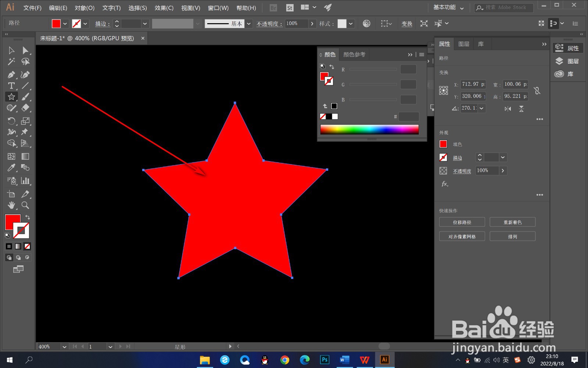This screenshot has width=588, height=368.
Task: Open Photoshop from the taskbar
Action: coord(325,360)
